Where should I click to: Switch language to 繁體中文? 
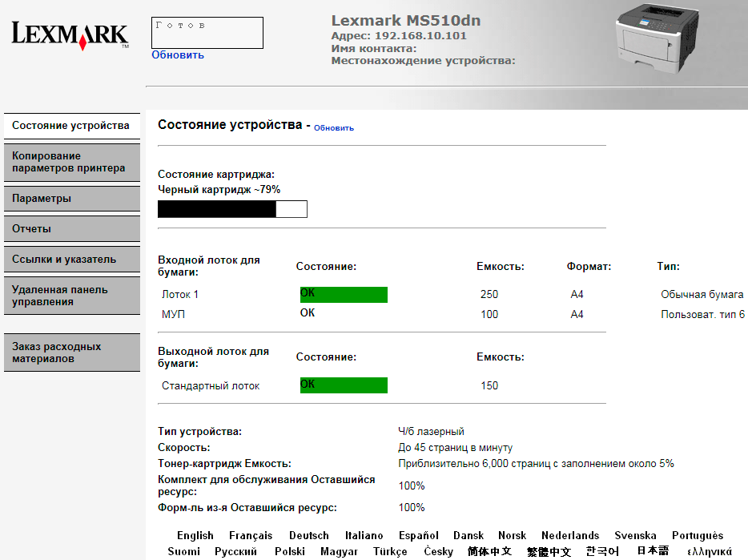[x=549, y=551]
